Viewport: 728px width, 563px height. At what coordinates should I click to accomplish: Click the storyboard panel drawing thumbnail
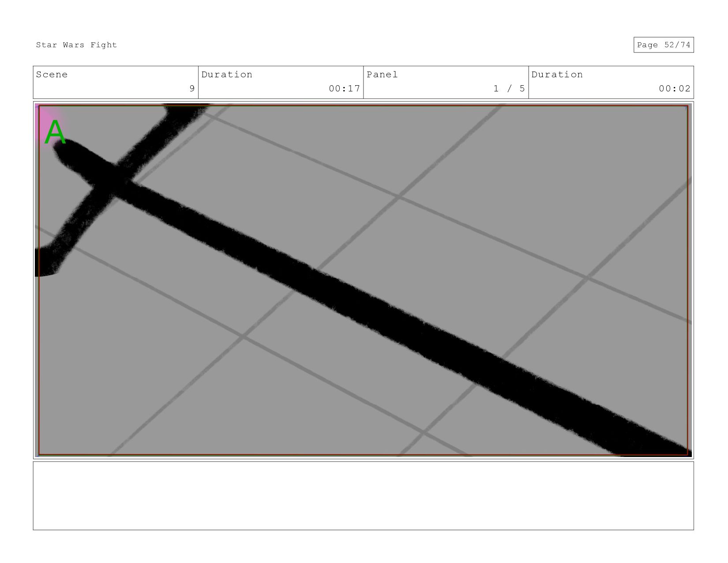tap(363, 280)
